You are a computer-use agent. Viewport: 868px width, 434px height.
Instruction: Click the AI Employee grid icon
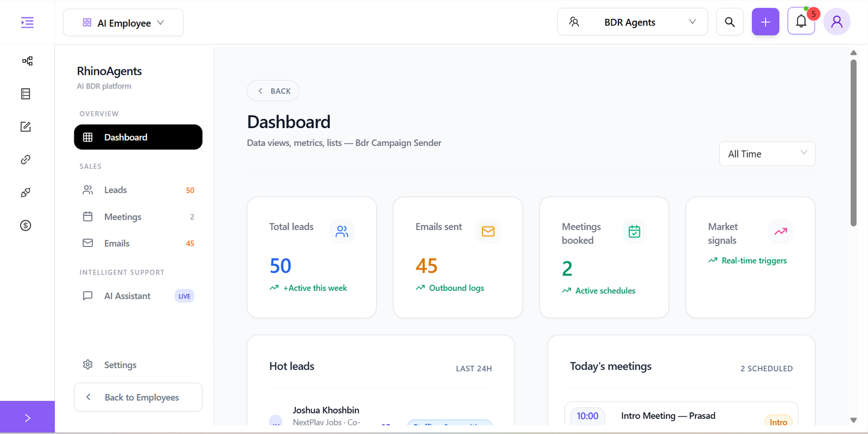click(x=87, y=22)
